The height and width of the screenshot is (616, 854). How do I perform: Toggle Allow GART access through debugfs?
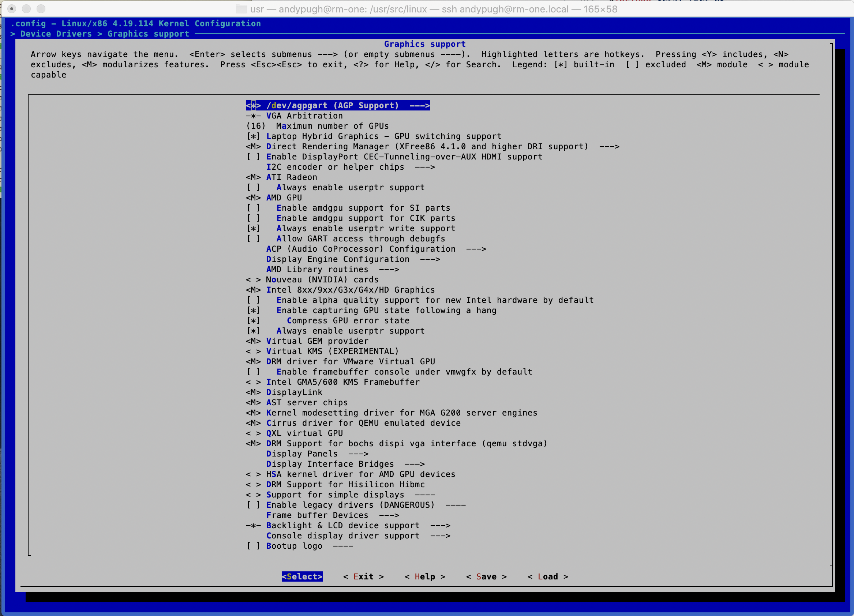(x=345, y=239)
